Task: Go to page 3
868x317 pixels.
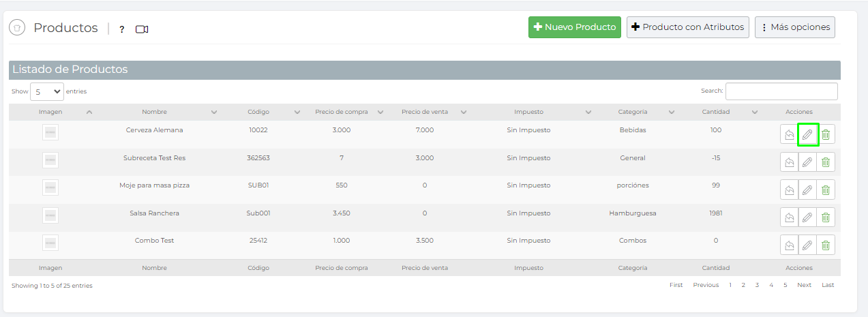Action: (x=757, y=285)
